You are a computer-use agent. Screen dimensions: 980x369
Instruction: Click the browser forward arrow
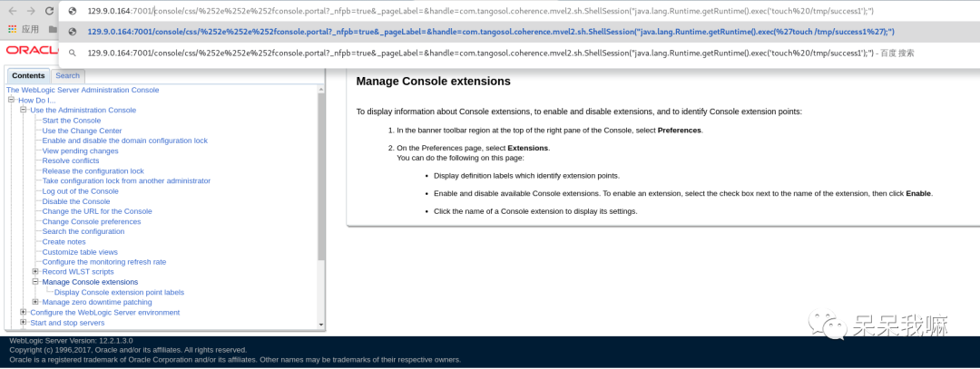[x=31, y=11]
